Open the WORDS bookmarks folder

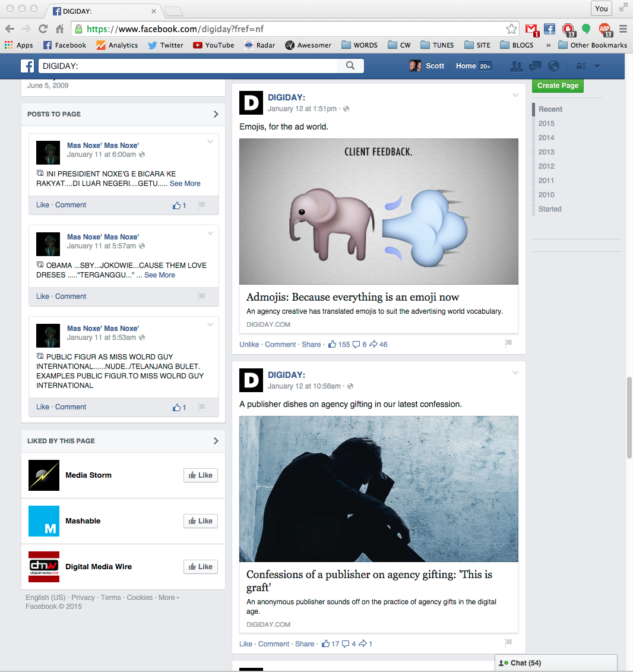click(359, 45)
